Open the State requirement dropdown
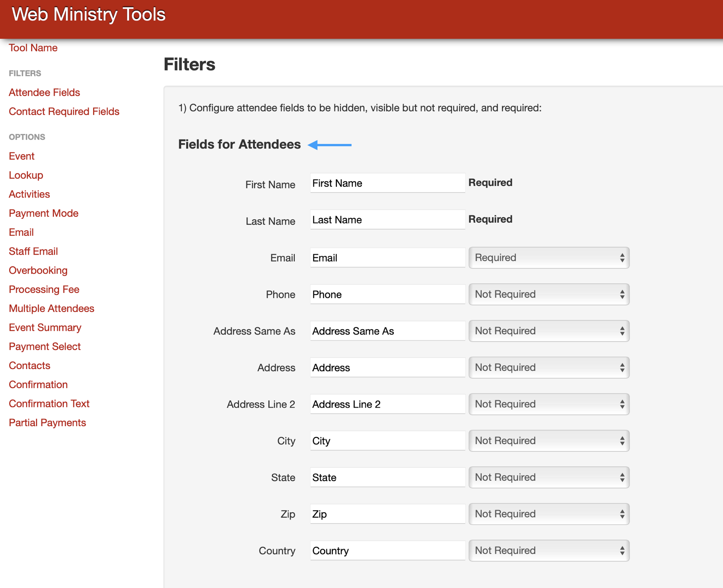 click(x=548, y=477)
